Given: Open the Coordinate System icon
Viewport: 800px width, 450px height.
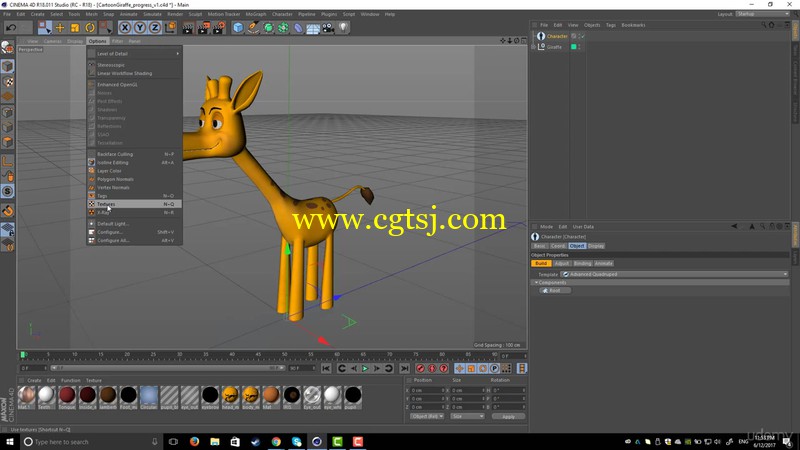Looking at the screenshot, I should pyautogui.click(x=170, y=28).
